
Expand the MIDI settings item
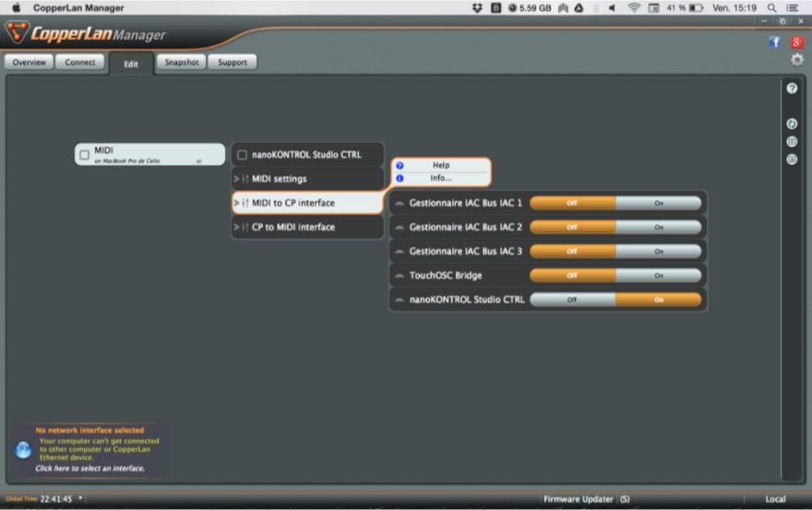coord(236,179)
